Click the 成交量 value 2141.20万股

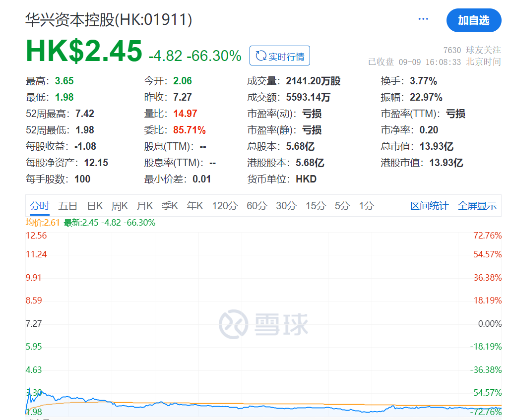point(313,81)
